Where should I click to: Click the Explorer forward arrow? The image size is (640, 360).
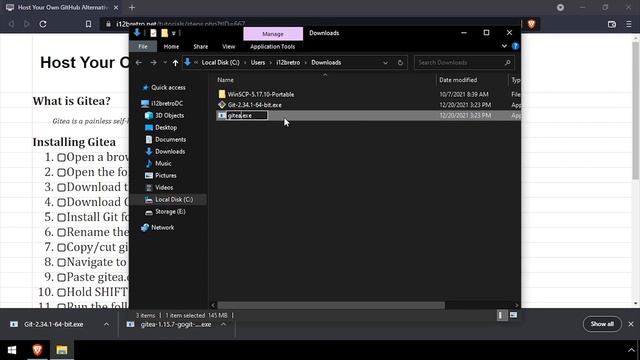click(x=153, y=62)
